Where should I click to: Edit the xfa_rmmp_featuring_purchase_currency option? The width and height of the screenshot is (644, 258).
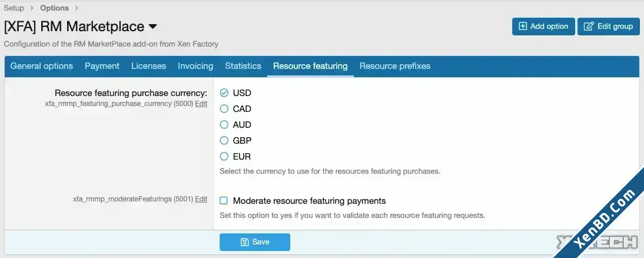[201, 104]
